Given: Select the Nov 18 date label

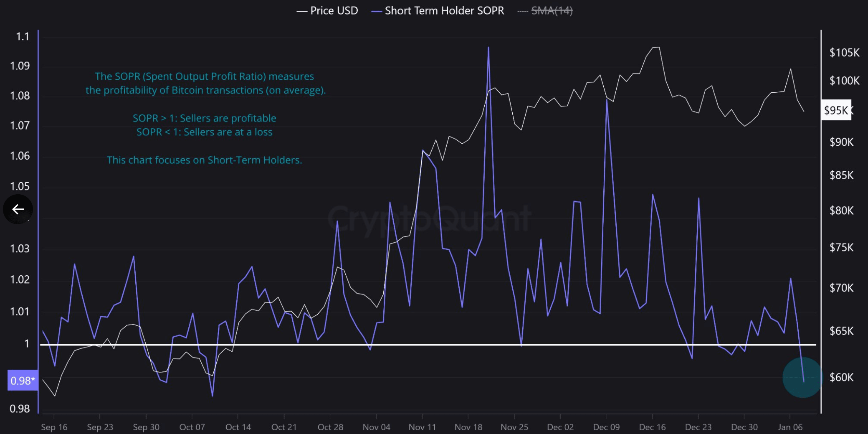Looking at the screenshot, I should [468, 427].
